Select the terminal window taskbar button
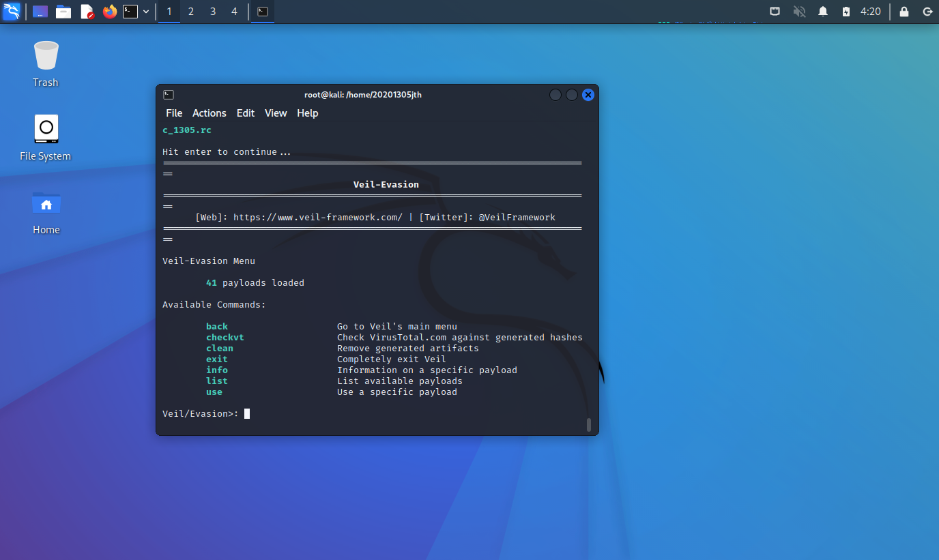 [263, 12]
